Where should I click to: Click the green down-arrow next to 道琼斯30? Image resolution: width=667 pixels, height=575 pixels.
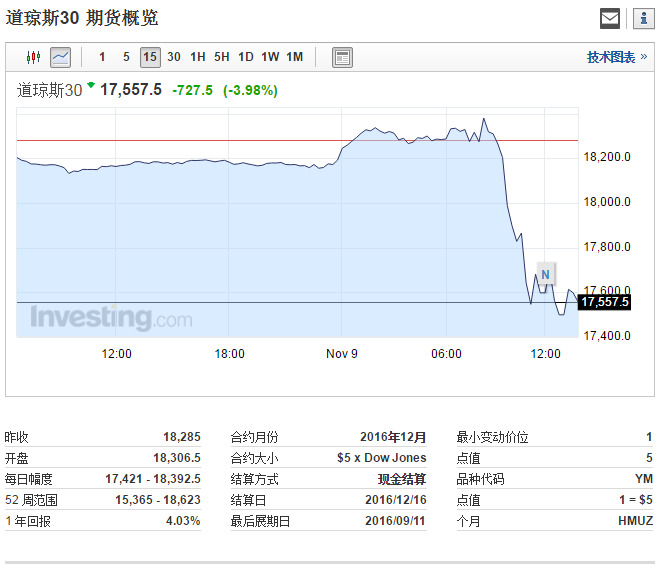click(x=91, y=85)
